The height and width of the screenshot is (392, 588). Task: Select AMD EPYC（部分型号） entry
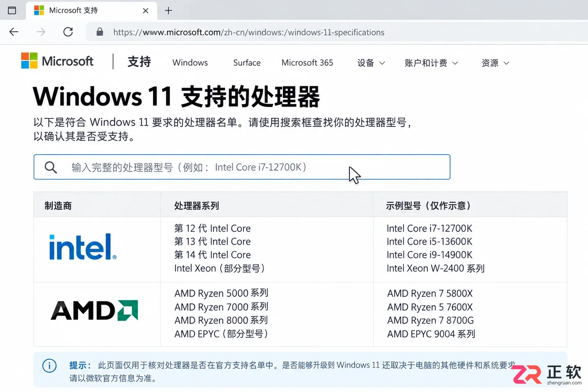pos(221,334)
